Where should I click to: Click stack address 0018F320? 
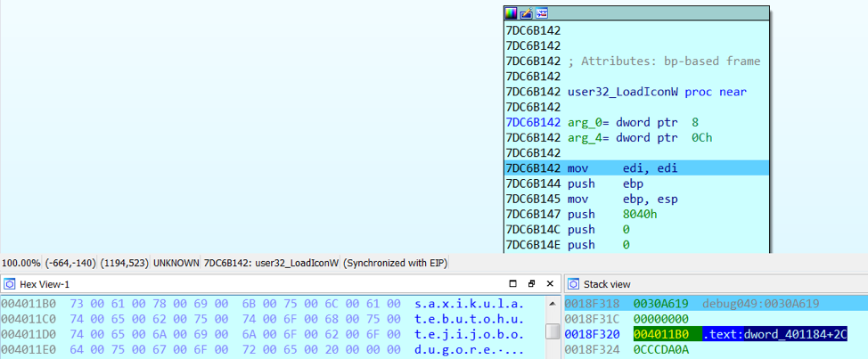point(593,334)
